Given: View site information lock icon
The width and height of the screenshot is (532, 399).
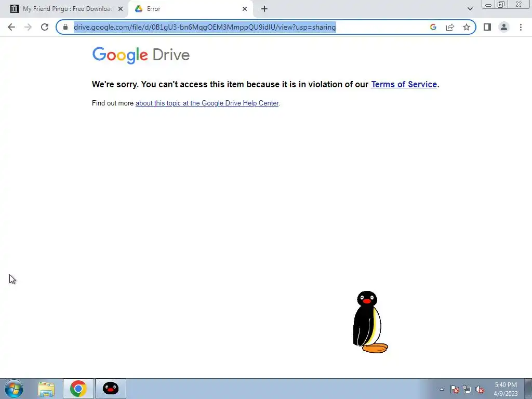Looking at the screenshot, I should [65, 27].
